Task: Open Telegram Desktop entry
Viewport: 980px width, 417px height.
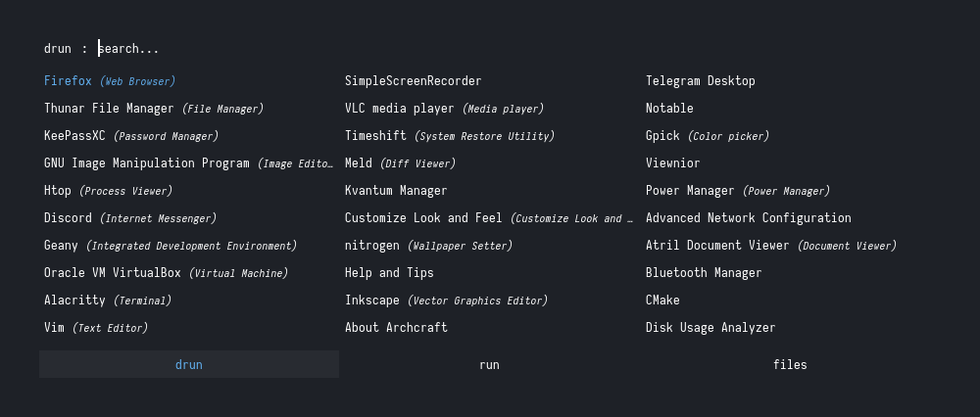Action: click(x=701, y=81)
